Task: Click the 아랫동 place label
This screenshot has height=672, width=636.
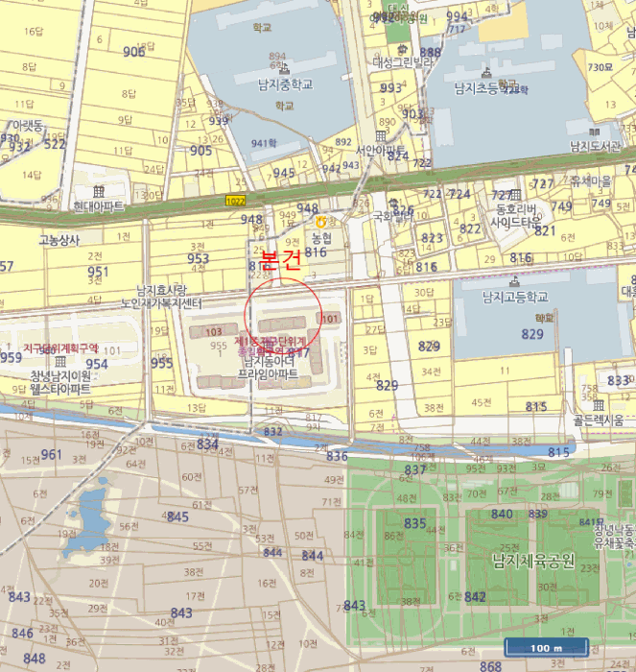Action: 28,126
